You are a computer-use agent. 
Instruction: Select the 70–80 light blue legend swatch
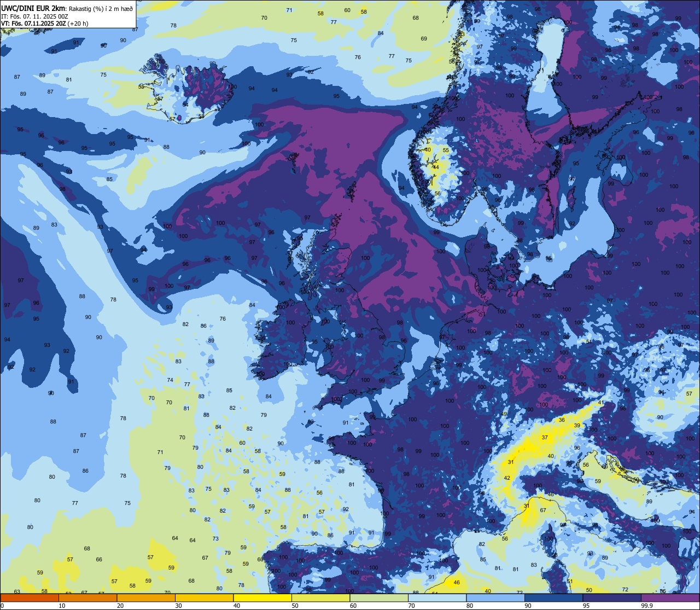437,598
